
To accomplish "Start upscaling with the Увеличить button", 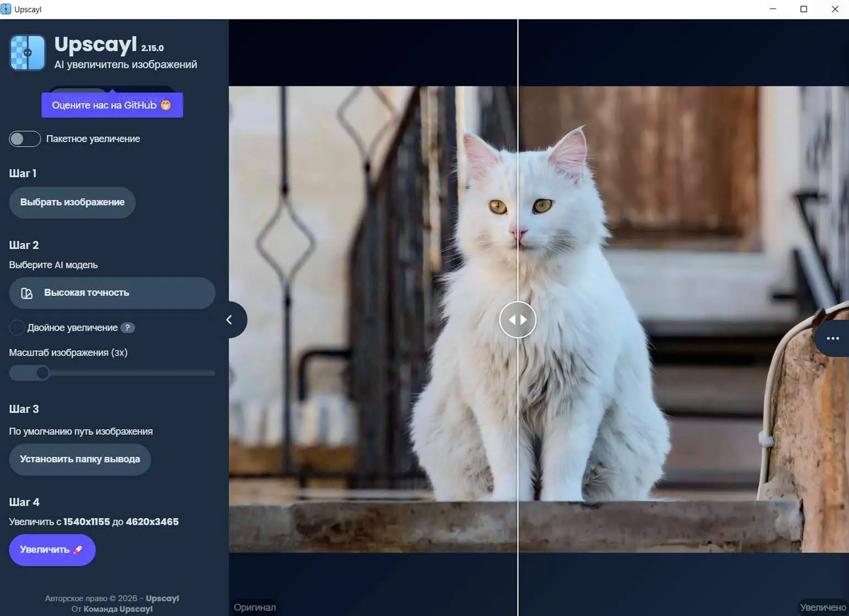I will (52, 550).
